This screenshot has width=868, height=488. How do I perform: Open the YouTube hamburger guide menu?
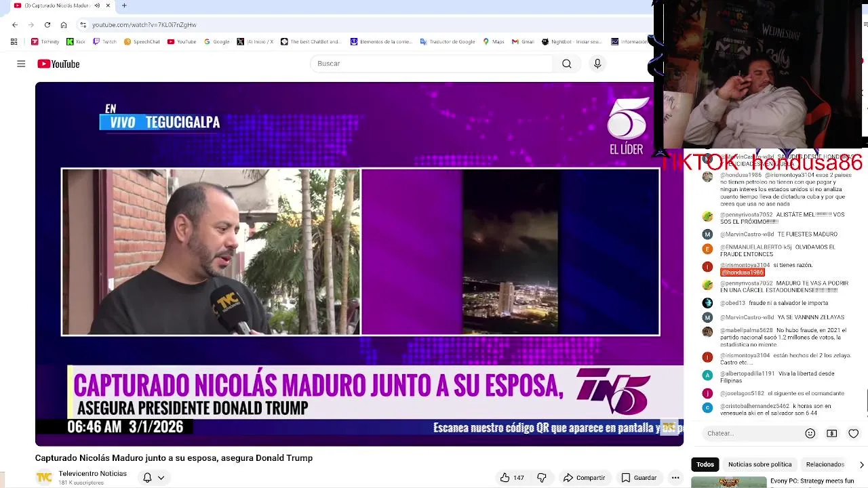[21, 64]
